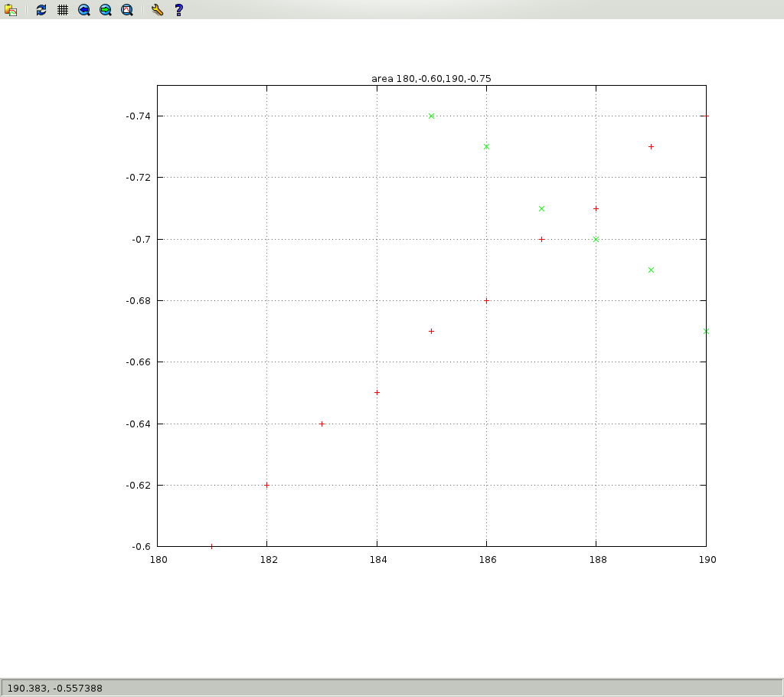Click the red point at x=184, y=-0.65
Image resolution: width=784 pixels, height=697 pixels.
(x=377, y=393)
